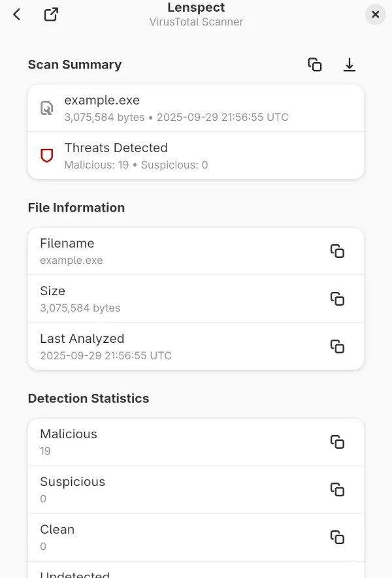This screenshot has width=392, height=578.
Task: Click the VirusTotal Scanner subtitle
Action: (196, 22)
